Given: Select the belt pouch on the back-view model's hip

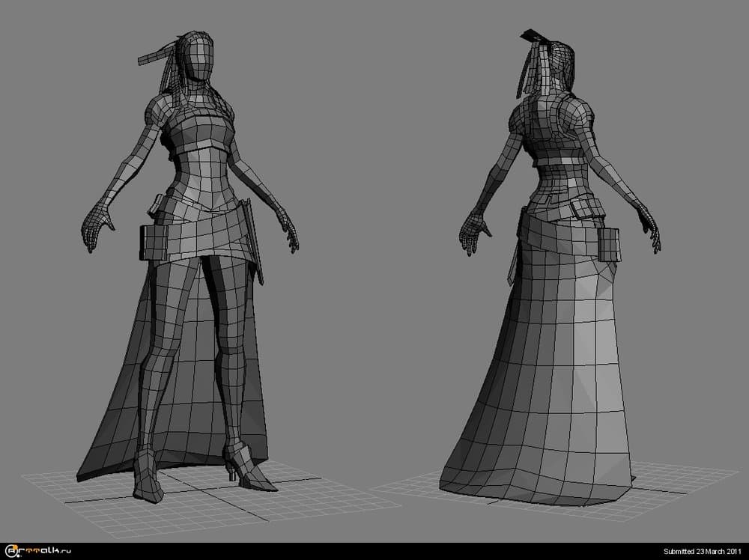Looking at the screenshot, I should (610, 243).
